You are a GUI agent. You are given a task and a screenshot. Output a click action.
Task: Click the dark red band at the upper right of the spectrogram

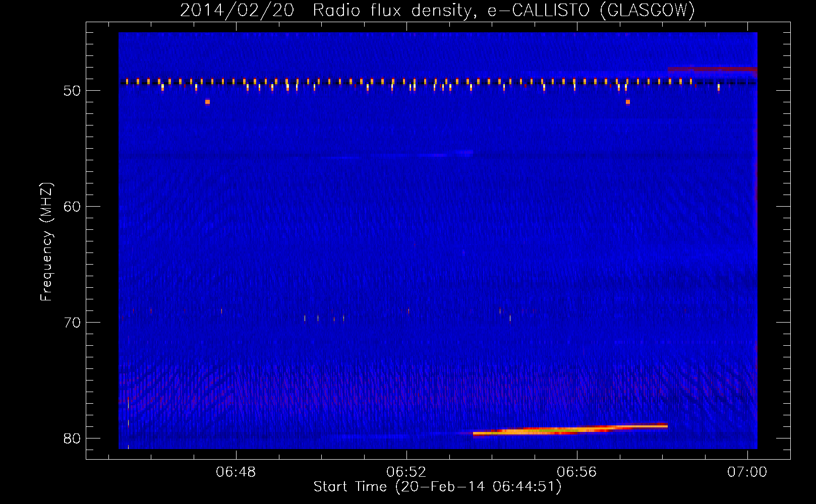click(712, 70)
